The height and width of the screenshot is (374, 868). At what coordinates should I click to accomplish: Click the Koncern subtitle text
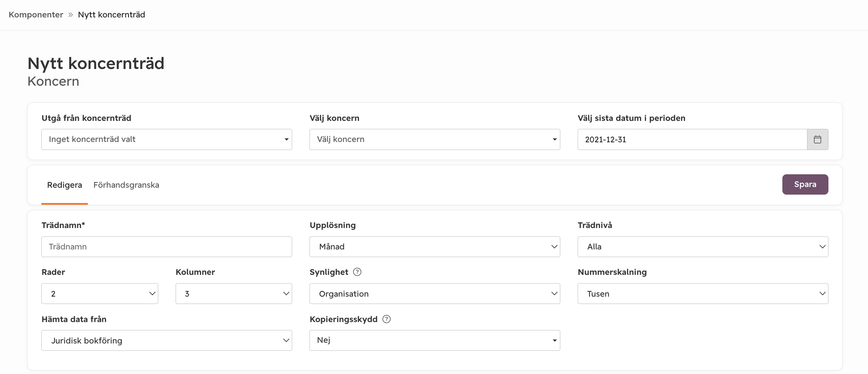point(53,81)
